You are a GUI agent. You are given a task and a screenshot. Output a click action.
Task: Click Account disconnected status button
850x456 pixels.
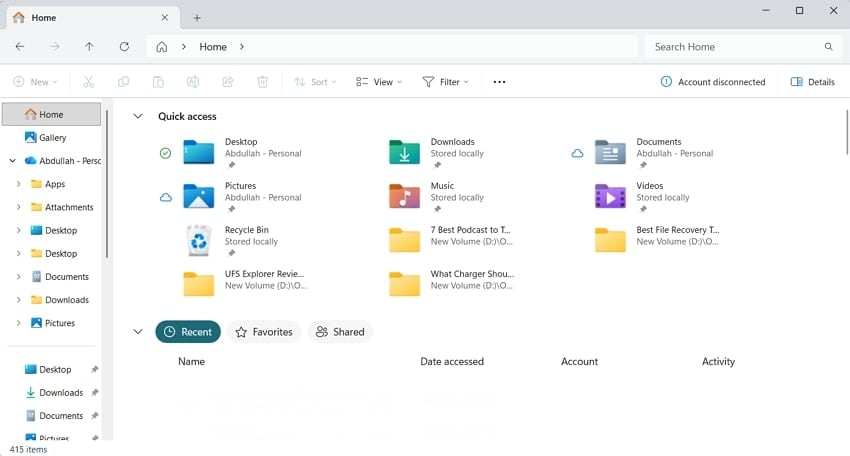click(713, 82)
